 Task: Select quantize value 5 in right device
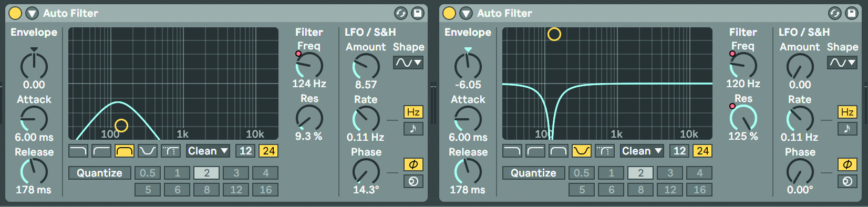tap(582, 190)
